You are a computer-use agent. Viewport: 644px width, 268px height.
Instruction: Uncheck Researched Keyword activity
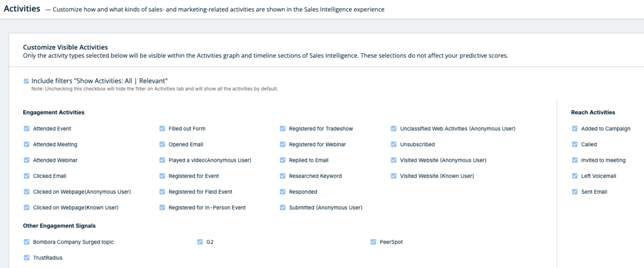[283, 176]
